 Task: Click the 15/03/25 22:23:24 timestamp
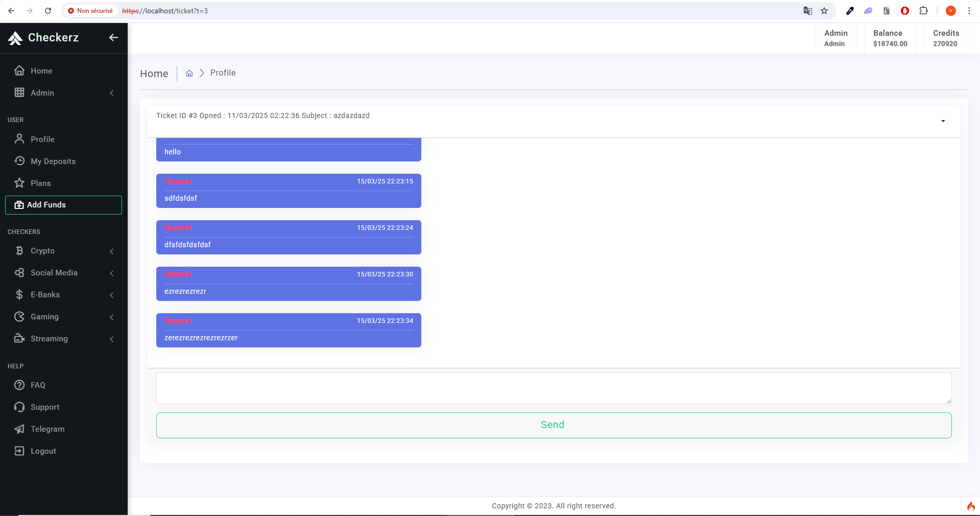[385, 228]
